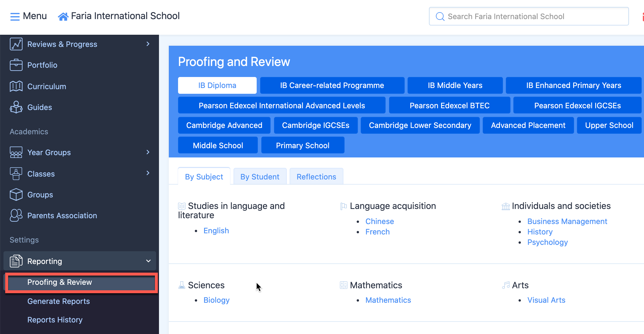Image resolution: width=644 pixels, height=334 pixels.
Task: Open the French subject link
Action: coord(377,232)
